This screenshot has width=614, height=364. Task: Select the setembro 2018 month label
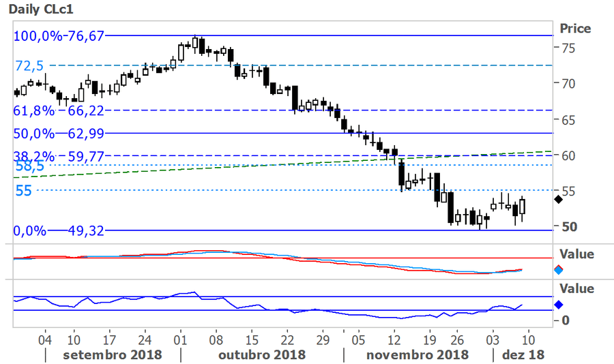tap(112, 354)
